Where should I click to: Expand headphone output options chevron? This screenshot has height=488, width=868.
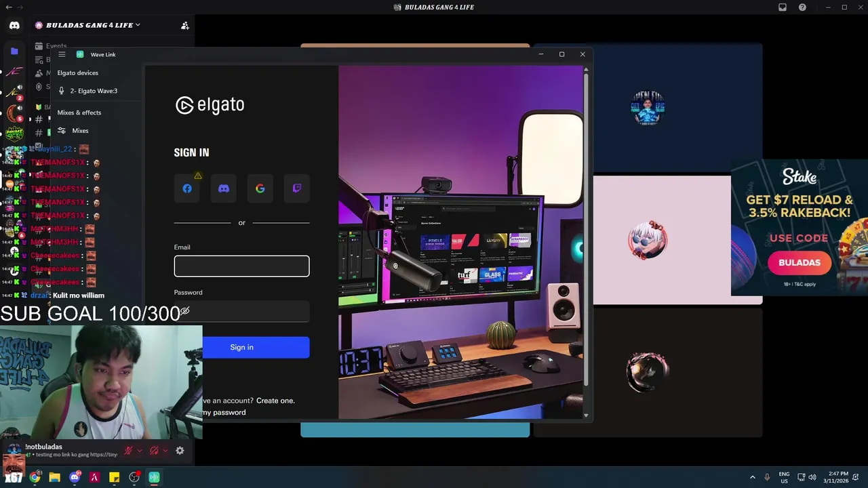tap(165, 451)
